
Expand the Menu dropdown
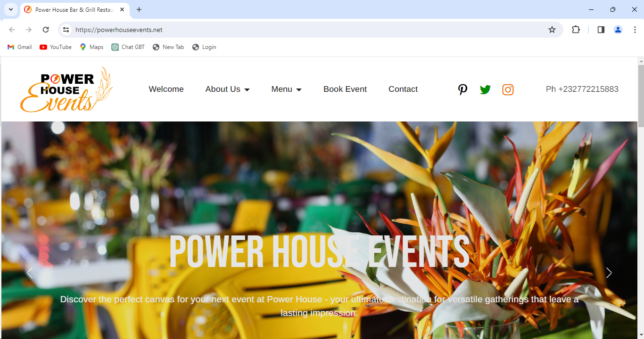(x=286, y=89)
